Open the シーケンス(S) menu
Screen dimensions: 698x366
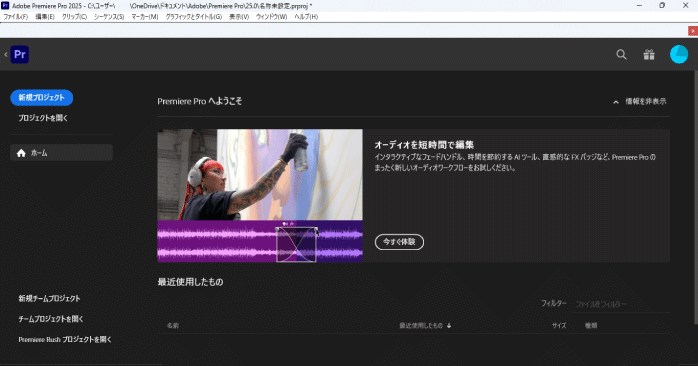(109, 16)
